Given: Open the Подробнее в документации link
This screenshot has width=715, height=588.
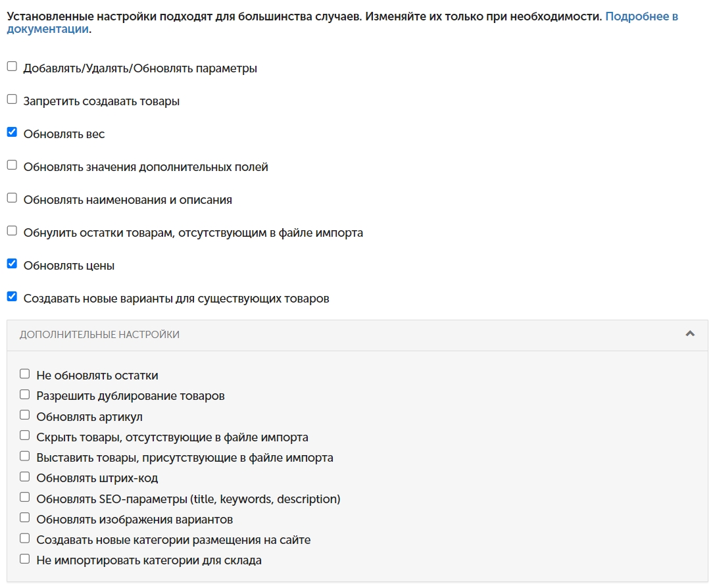Looking at the screenshot, I should (343, 22).
